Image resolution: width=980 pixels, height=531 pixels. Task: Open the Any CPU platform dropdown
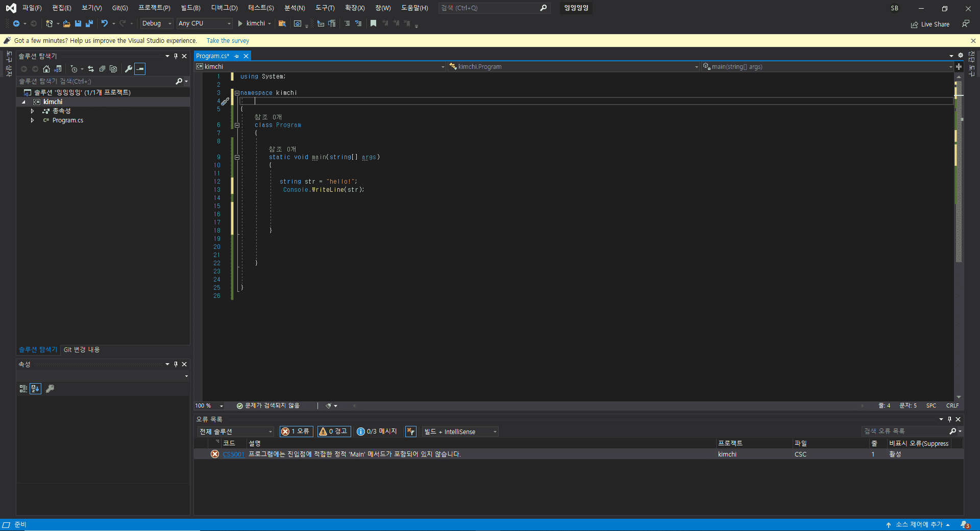[x=204, y=23]
